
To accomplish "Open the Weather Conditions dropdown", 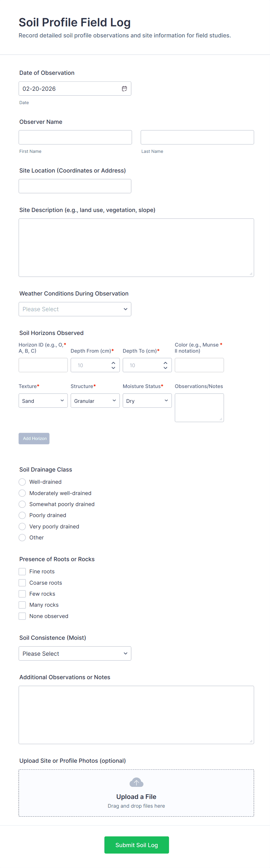I will [75, 309].
